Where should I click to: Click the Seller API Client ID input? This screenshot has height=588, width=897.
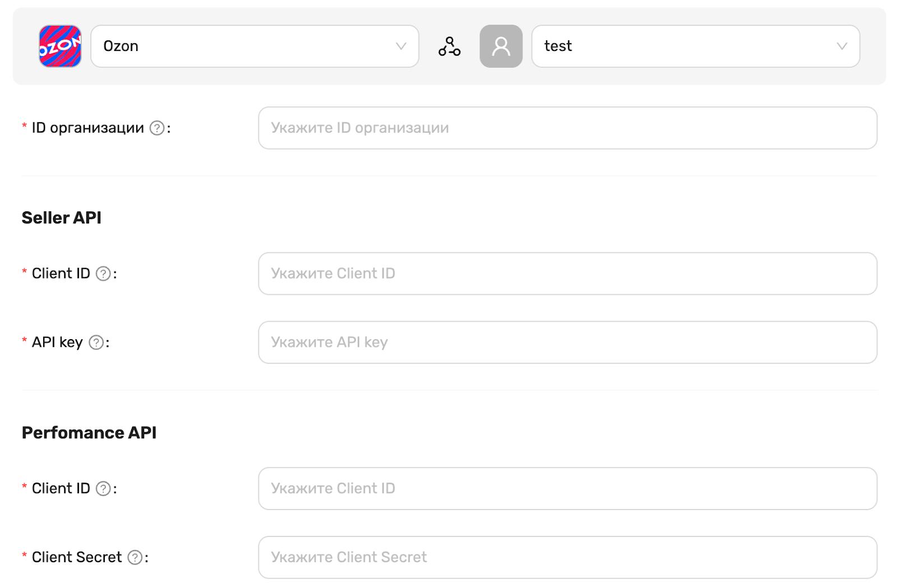(567, 274)
